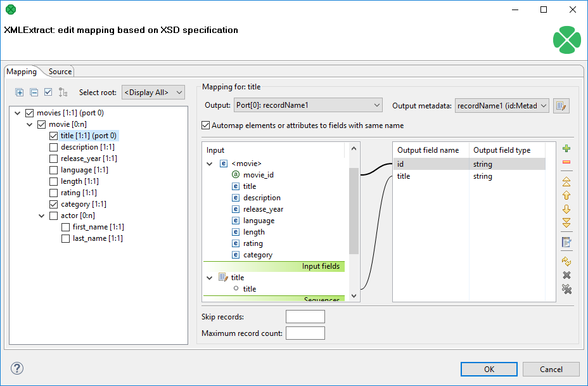
Task: Uncheck the title mapping checkbox
Action: point(53,135)
